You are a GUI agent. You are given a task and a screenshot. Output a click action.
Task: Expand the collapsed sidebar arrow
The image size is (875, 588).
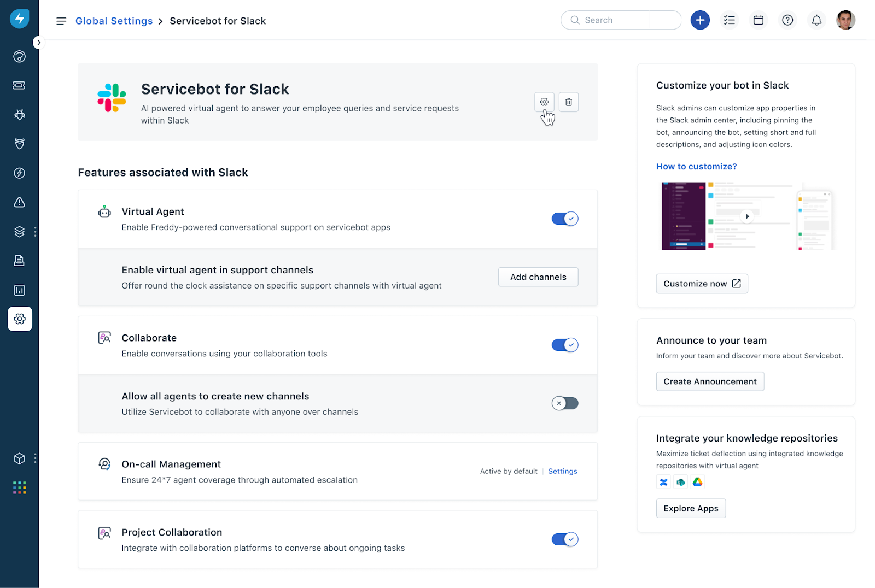coord(38,42)
